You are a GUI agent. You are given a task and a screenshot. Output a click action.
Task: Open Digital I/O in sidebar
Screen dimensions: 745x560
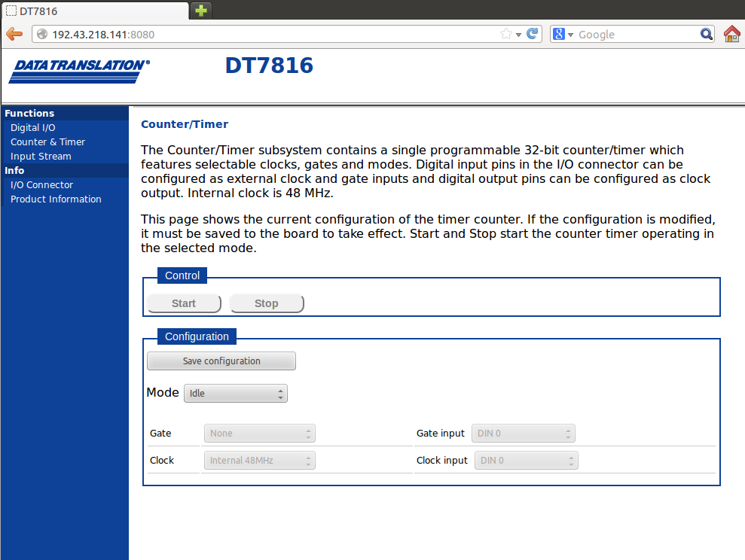(33, 128)
